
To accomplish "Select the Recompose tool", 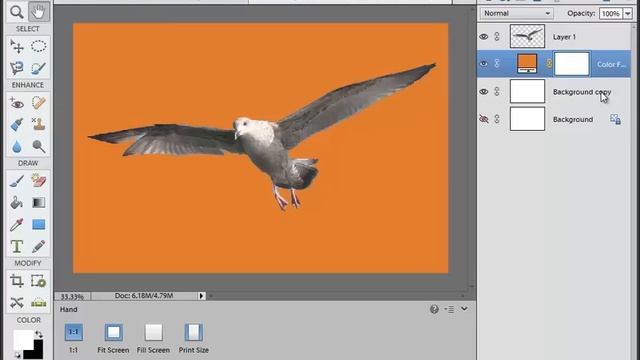I will pos(39,281).
